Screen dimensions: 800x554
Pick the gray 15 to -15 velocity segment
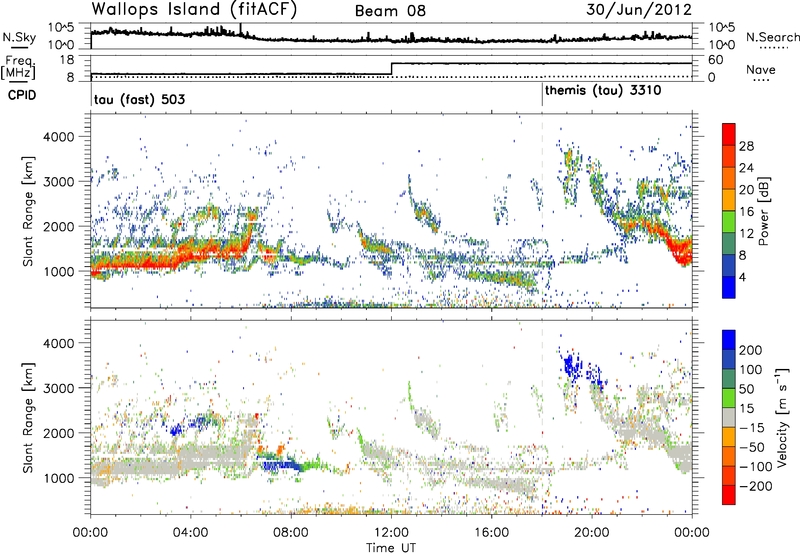click(x=729, y=417)
